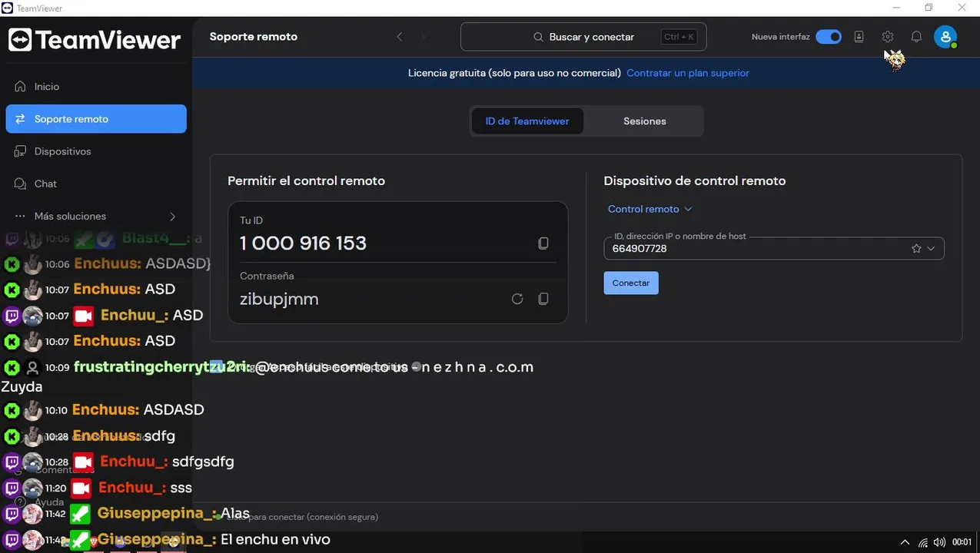Viewport: 980px width, 553px height.
Task: Click the Chat bubble sidebar icon
Action: tap(21, 184)
